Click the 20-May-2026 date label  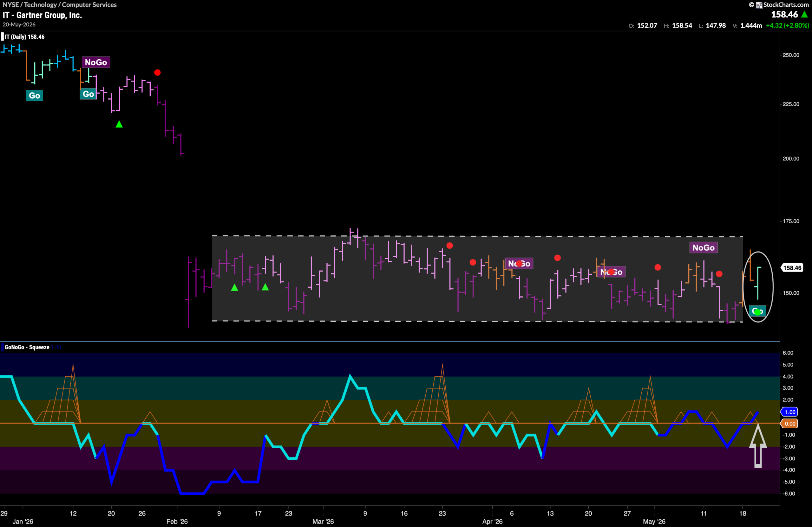[19, 24]
